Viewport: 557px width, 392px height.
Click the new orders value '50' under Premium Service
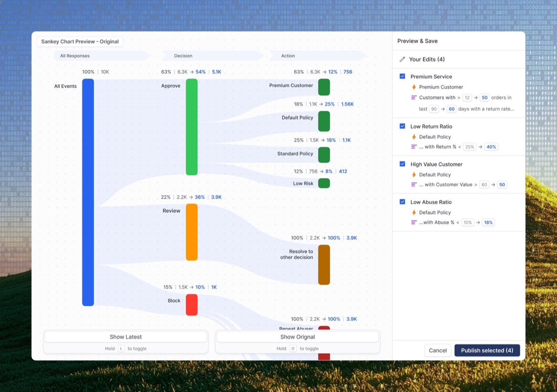coord(484,97)
